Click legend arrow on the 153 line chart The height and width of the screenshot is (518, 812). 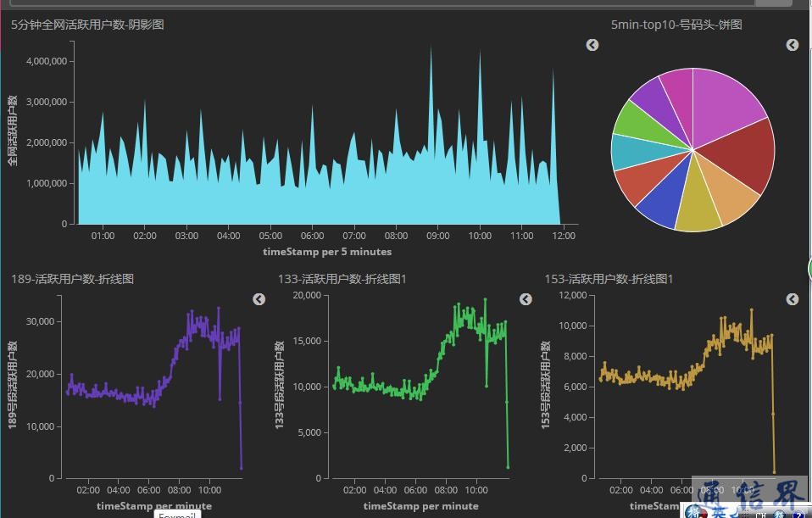pos(793,299)
